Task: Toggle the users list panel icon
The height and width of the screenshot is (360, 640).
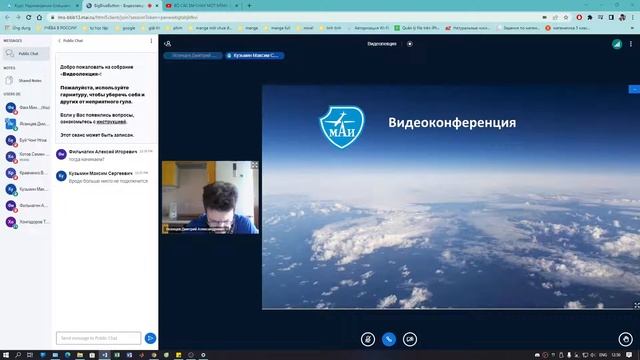Action: [x=167, y=43]
